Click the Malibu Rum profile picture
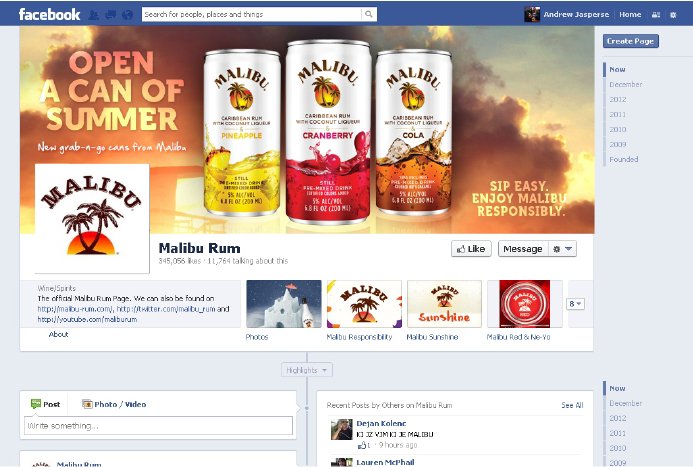 (92, 218)
